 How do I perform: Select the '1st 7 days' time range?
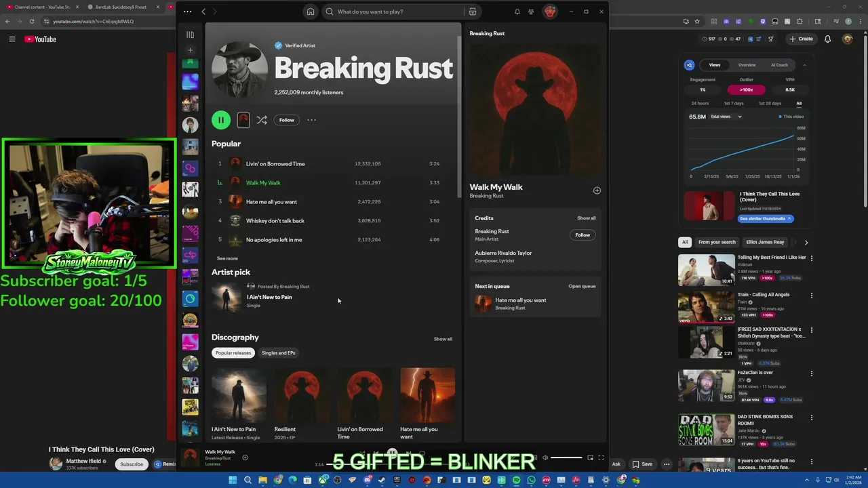pos(733,104)
